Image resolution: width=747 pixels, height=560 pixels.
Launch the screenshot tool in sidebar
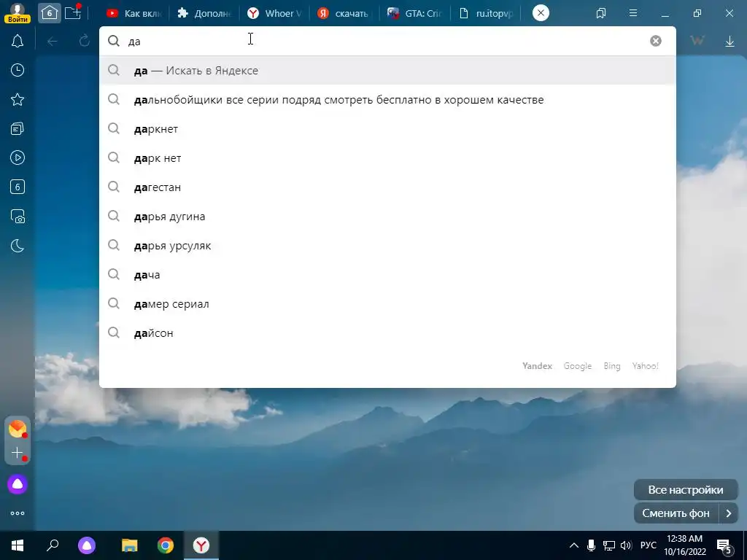click(18, 216)
